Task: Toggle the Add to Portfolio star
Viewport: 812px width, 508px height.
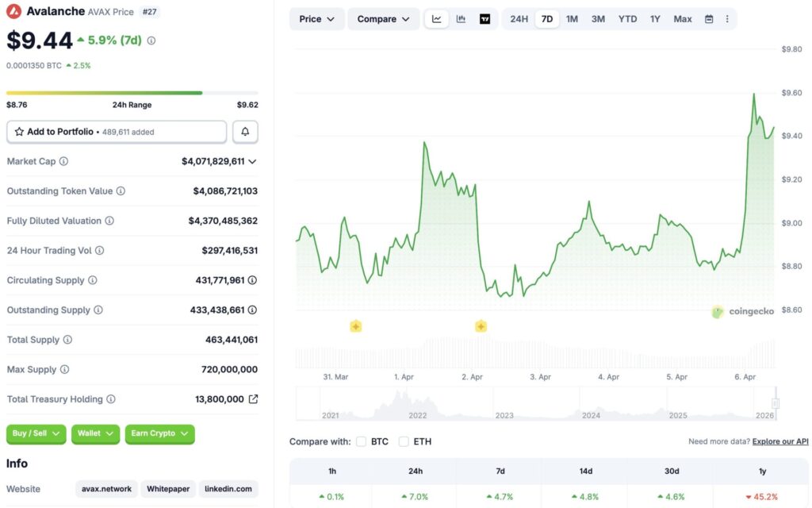Action: click(21, 131)
